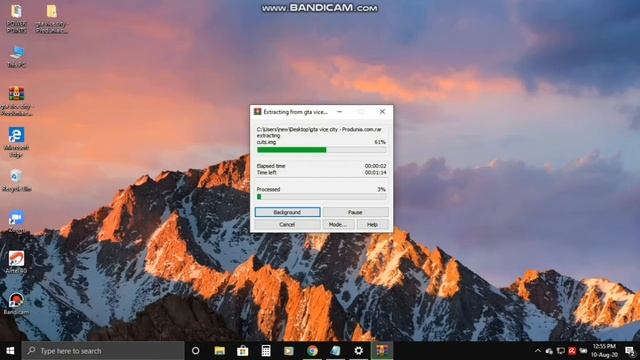Screen dimensions: 640x360
Task: Close the Extracting dialog
Action: (382, 111)
